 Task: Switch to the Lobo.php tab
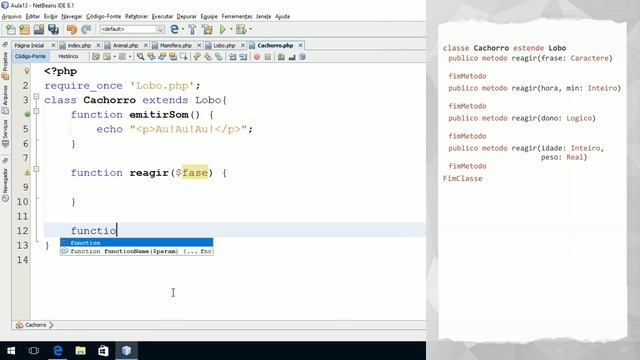click(x=224, y=45)
